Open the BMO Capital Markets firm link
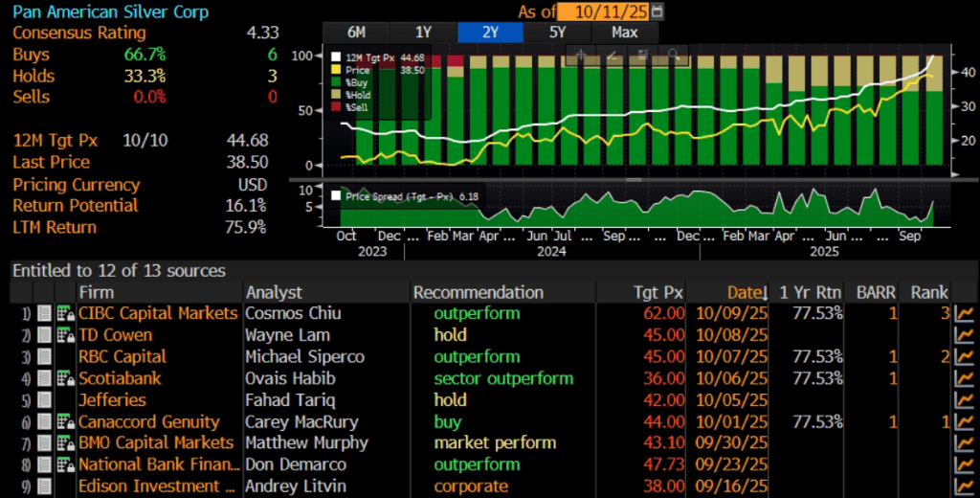 pyautogui.click(x=156, y=443)
